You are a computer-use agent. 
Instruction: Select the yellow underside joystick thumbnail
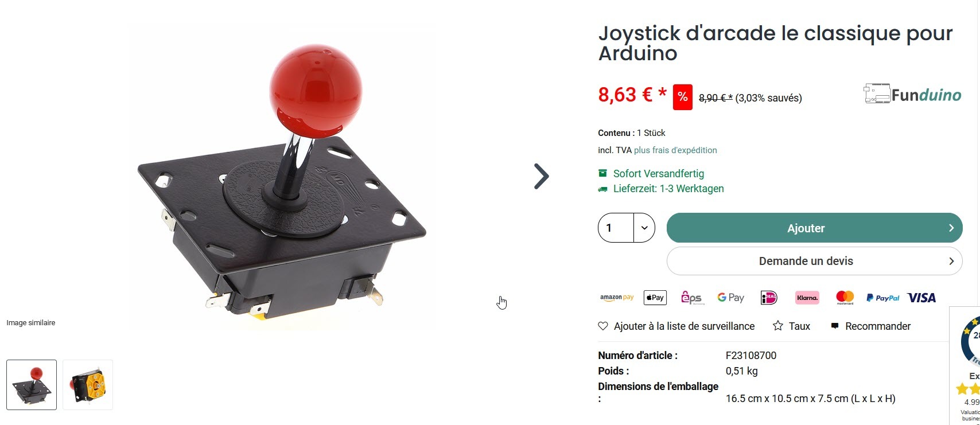88,385
